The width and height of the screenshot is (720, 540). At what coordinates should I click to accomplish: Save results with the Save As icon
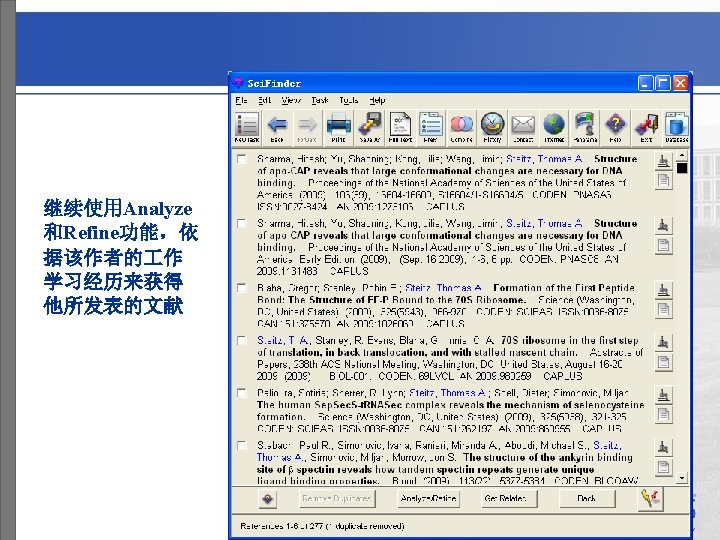(370, 127)
